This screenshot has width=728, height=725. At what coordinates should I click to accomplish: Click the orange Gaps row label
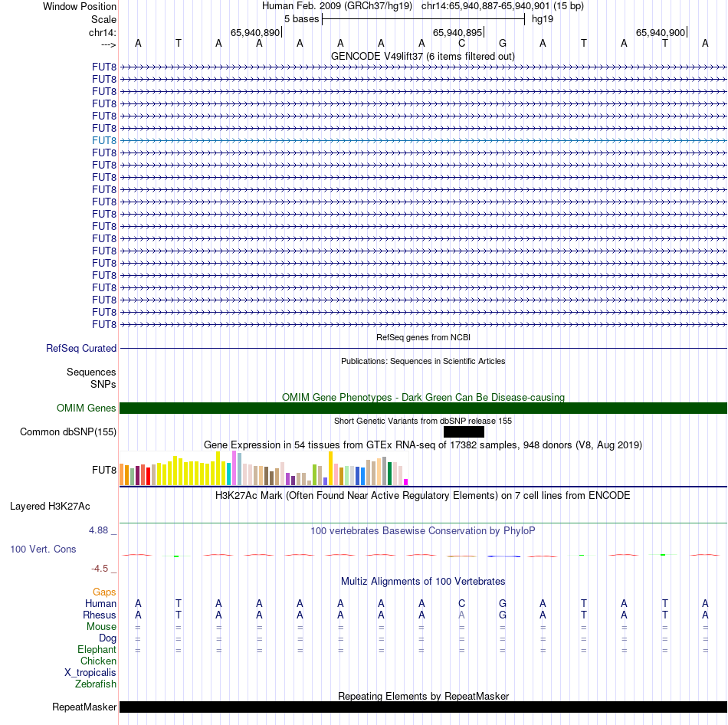(104, 592)
